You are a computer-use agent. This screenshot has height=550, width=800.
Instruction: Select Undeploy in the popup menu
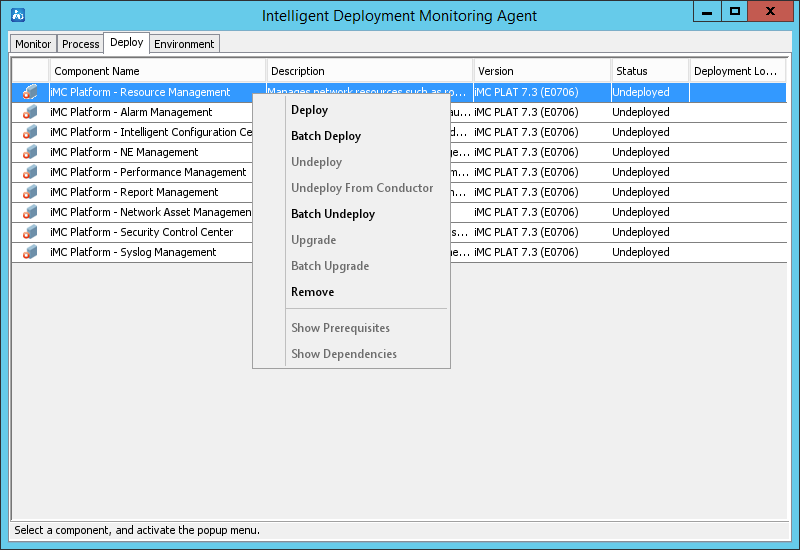[316, 162]
